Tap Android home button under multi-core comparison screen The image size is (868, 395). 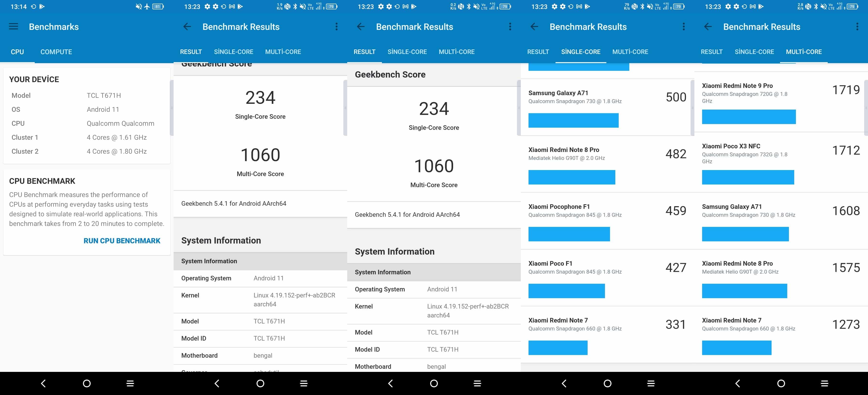coord(781,383)
